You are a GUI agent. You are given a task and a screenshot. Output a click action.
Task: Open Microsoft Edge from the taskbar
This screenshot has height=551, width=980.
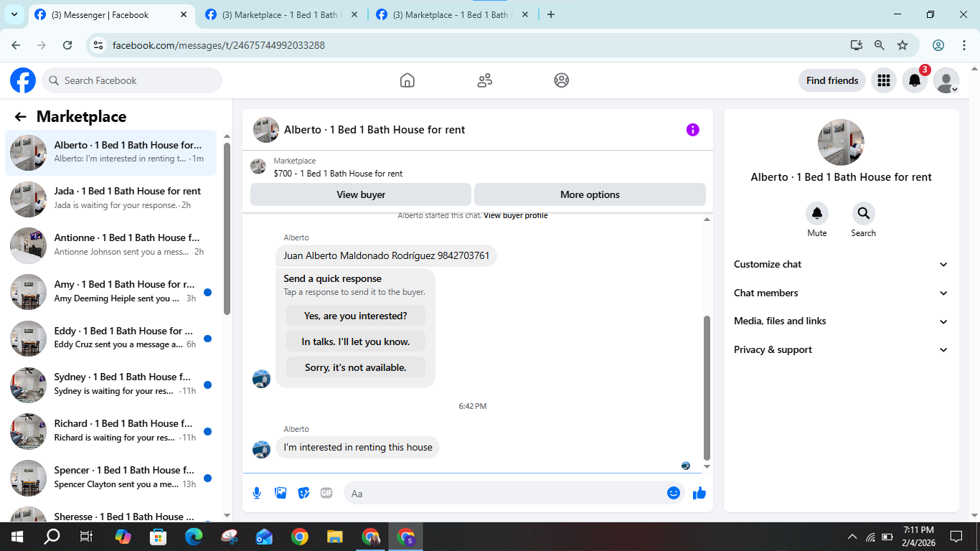point(194,537)
